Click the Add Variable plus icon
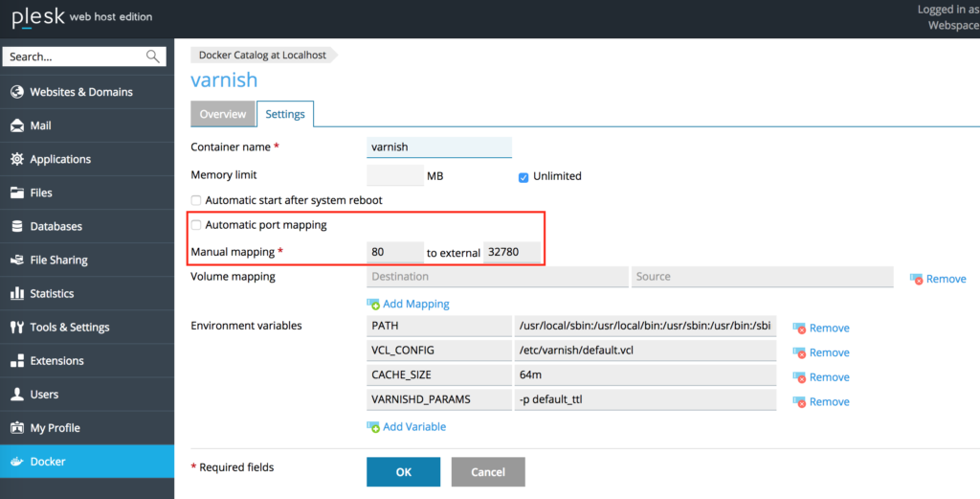The height and width of the screenshot is (499, 980). (x=373, y=427)
